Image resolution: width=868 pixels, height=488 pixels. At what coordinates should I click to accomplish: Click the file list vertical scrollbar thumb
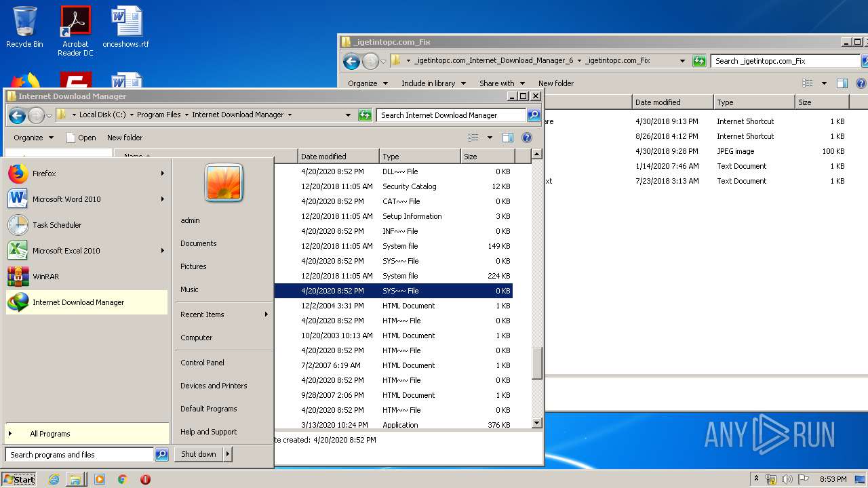(x=536, y=364)
